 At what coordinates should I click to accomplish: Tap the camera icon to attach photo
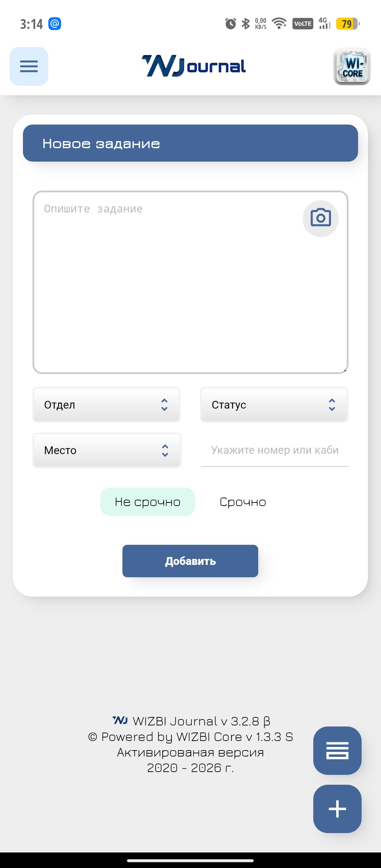click(x=320, y=218)
